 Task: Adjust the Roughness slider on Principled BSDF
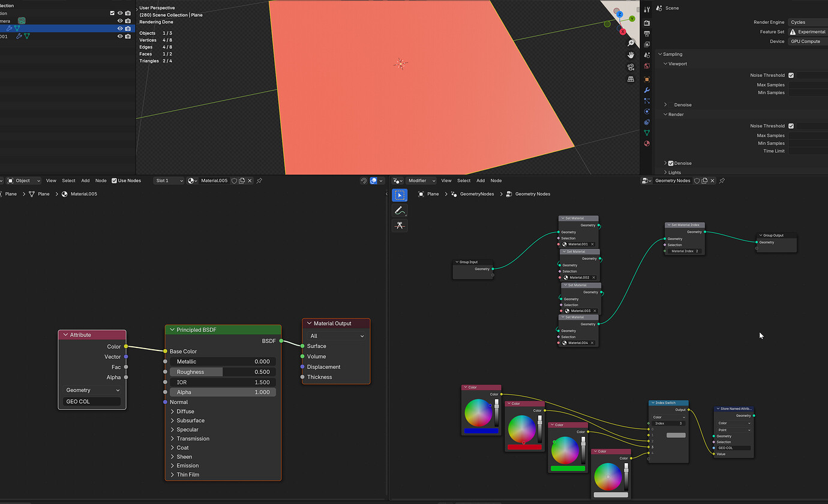point(223,372)
